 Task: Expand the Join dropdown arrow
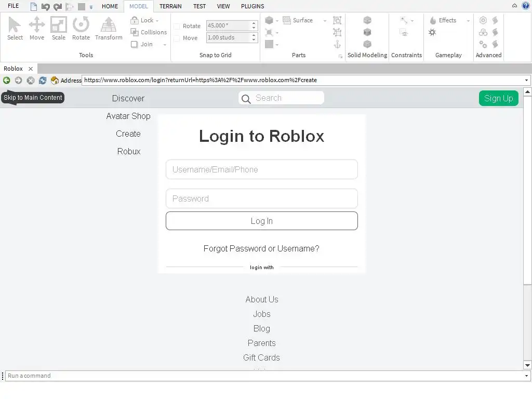point(165,45)
